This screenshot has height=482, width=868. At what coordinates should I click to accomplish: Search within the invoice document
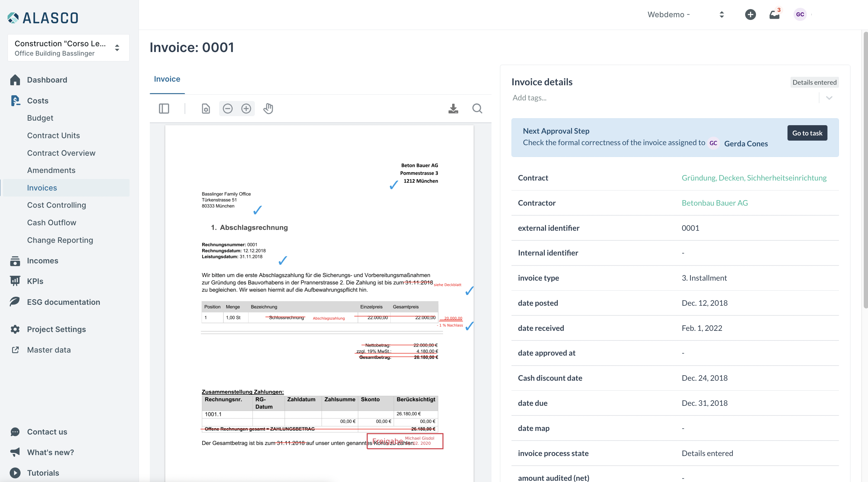[478, 109]
